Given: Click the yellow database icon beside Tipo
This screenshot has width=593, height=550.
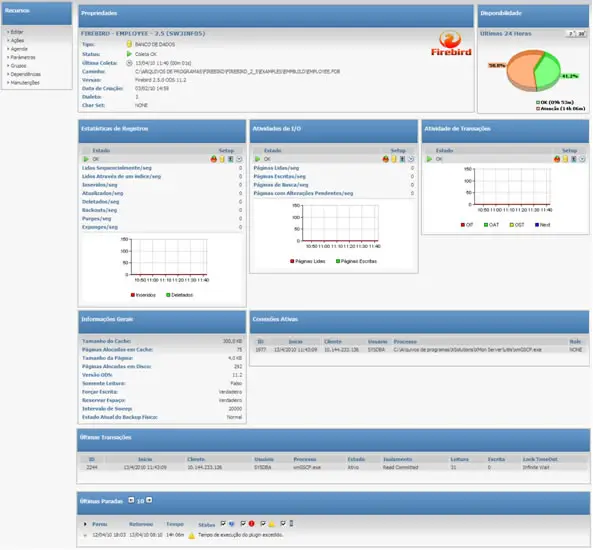Looking at the screenshot, I should (129, 44).
